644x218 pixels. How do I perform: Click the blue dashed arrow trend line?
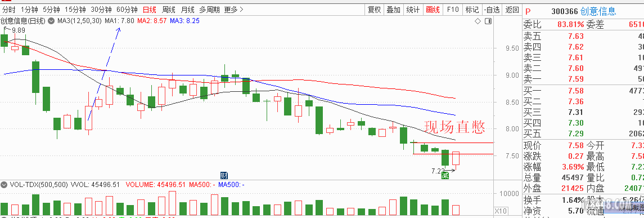click(x=103, y=74)
